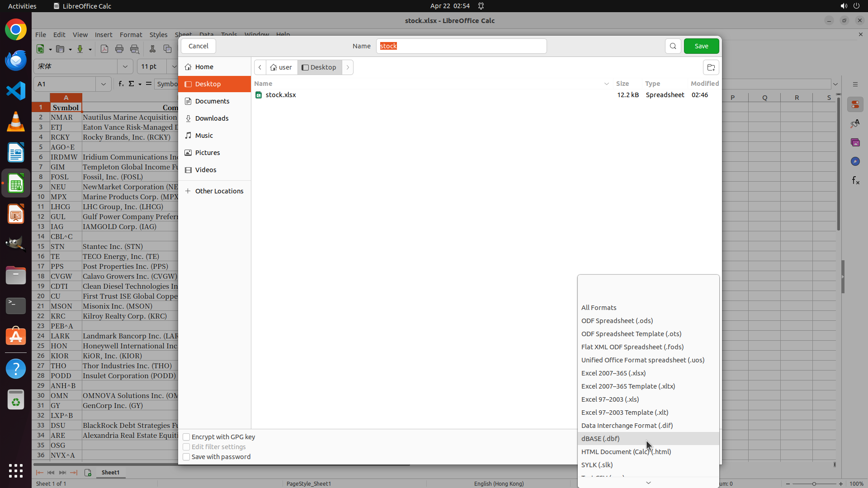This screenshot has height=488, width=868.
Task: Toggle Edit filter settings checkbox
Action: point(186,447)
